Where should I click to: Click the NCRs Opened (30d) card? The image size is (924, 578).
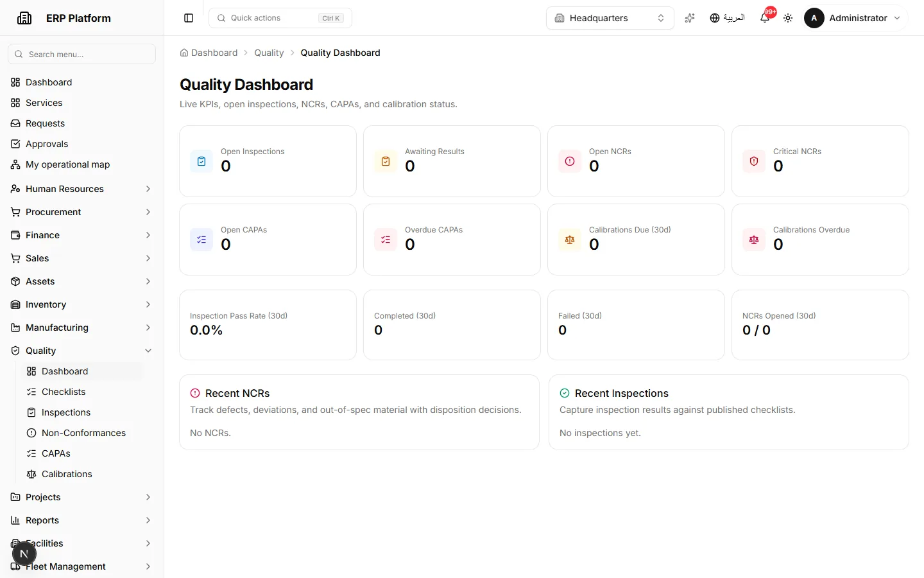click(820, 325)
